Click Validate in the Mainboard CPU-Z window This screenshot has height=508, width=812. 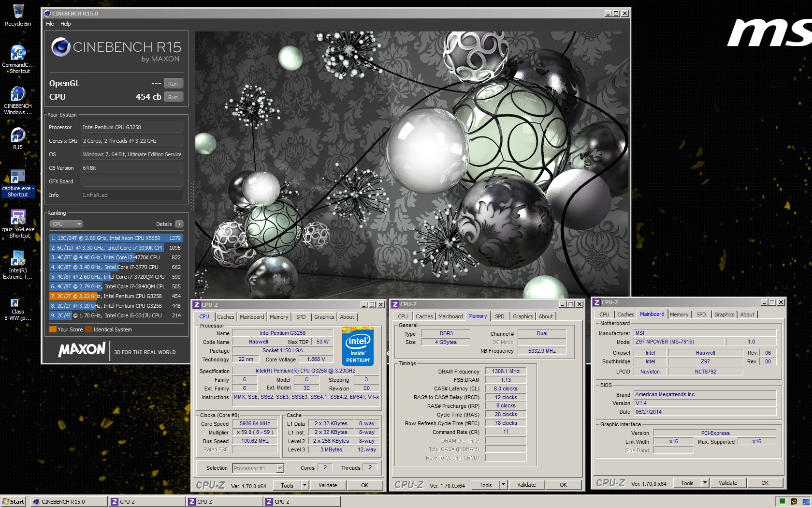(x=728, y=483)
